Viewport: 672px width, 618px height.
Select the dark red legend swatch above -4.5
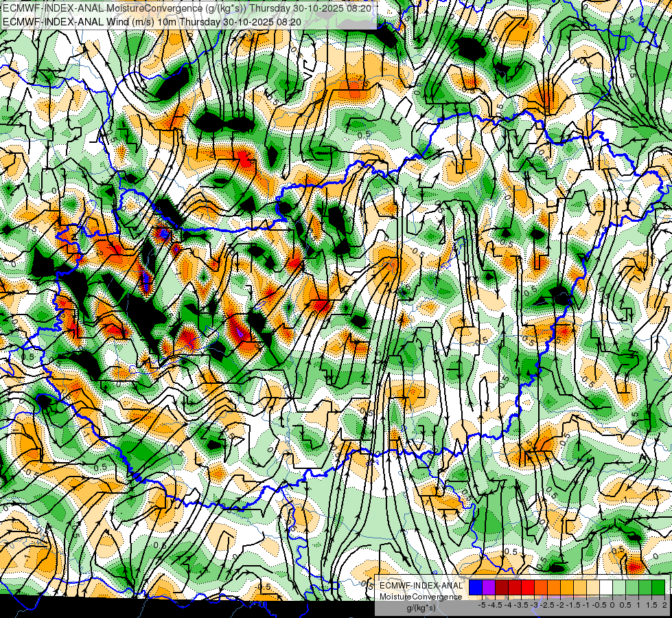coord(502,587)
